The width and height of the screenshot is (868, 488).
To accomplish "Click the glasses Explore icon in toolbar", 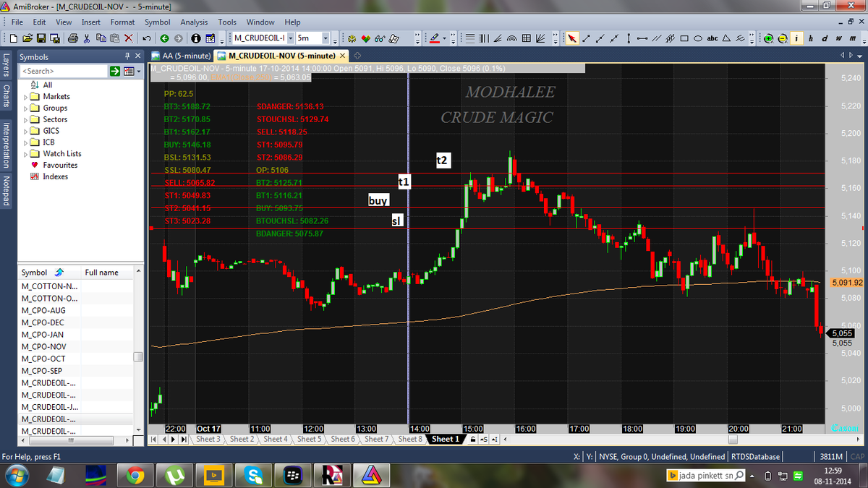I will [379, 38].
